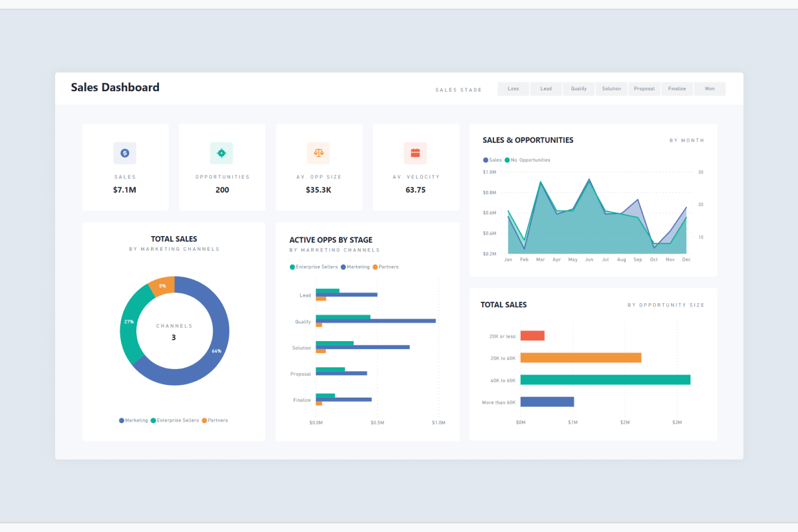Pick the Proposal stage filter
Screen dimensions: 798x532
click(644, 89)
